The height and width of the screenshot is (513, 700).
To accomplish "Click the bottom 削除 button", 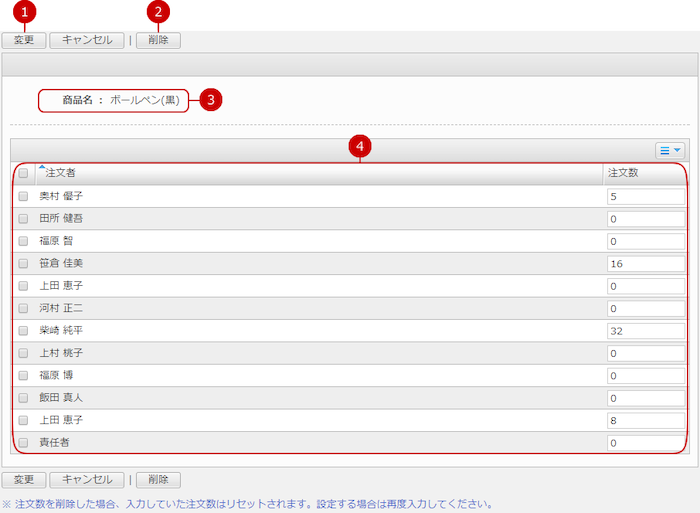I will coord(158,480).
